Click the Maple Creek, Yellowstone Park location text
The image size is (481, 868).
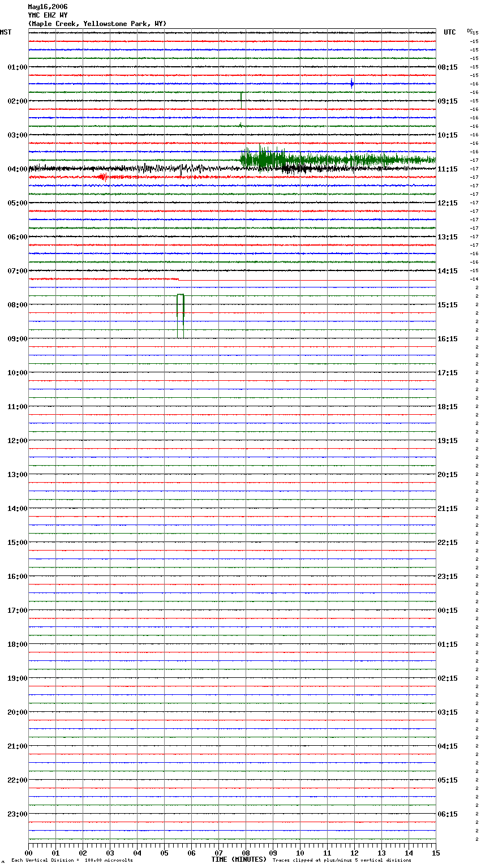(x=97, y=24)
